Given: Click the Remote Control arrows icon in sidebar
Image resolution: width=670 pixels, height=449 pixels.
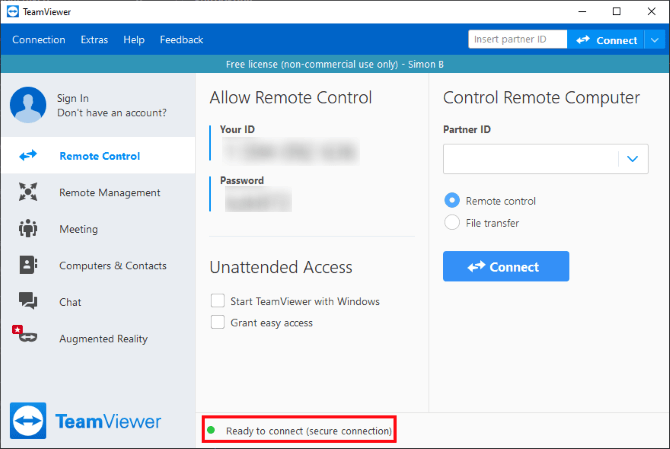Looking at the screenshot, I should (28, 156).
